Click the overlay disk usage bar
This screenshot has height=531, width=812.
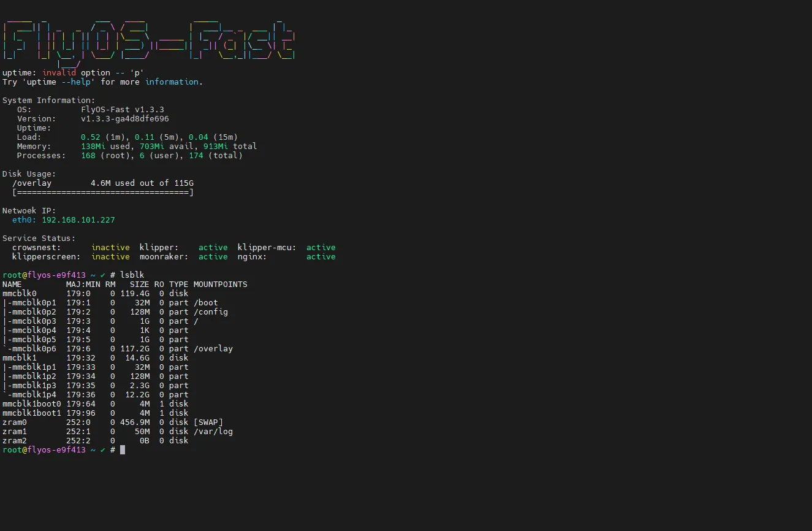click(x=102, y=193)
